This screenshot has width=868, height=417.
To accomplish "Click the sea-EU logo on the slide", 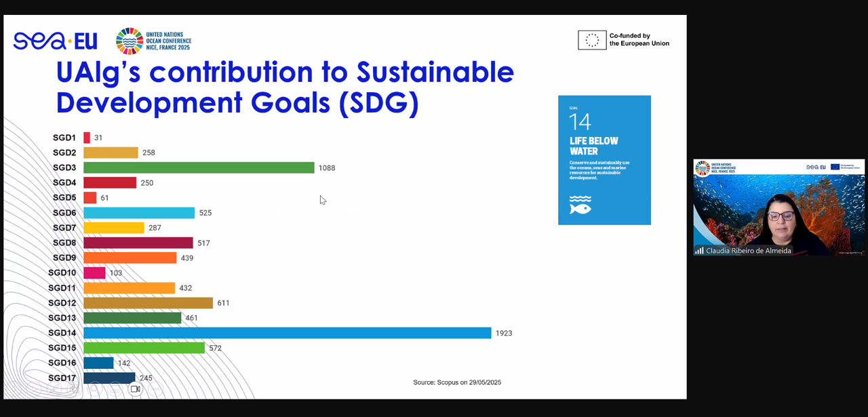I will coord(55,41).
